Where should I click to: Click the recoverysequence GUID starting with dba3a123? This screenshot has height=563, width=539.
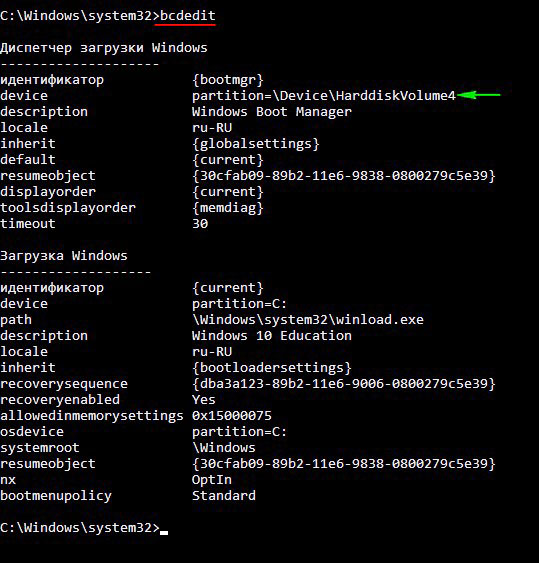coord(344,383)
